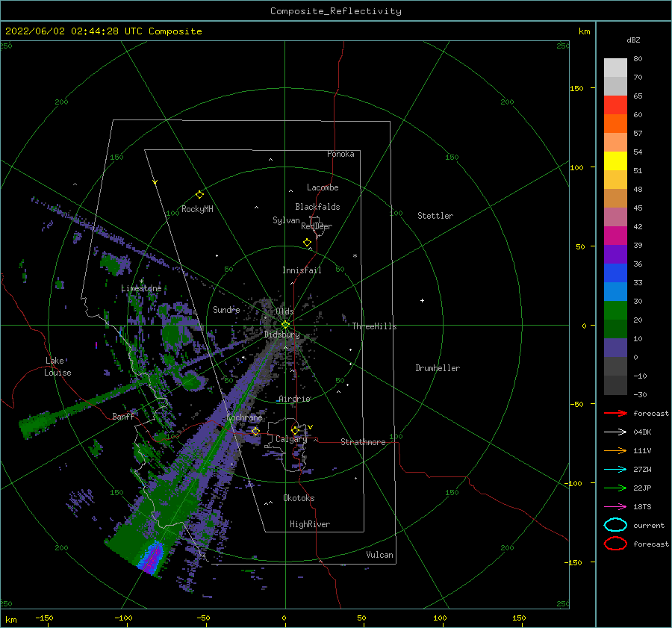672x628 pixels.
Task: Click the Didsbury city label
Action: [x=282, y=335]
